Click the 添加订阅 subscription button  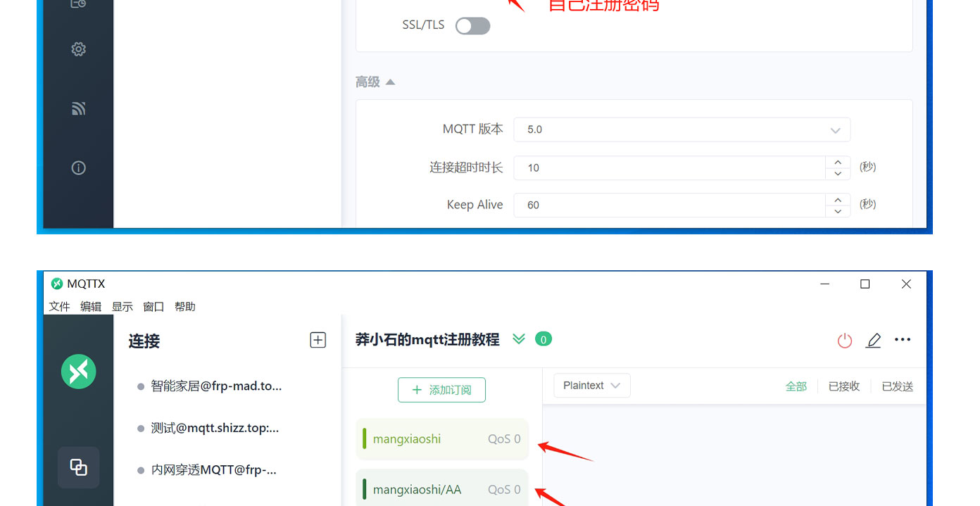coord(441,389)
